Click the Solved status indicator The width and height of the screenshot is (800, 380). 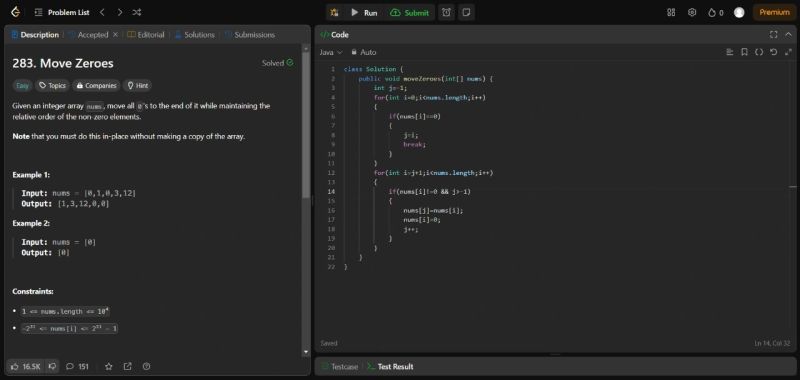278,63
